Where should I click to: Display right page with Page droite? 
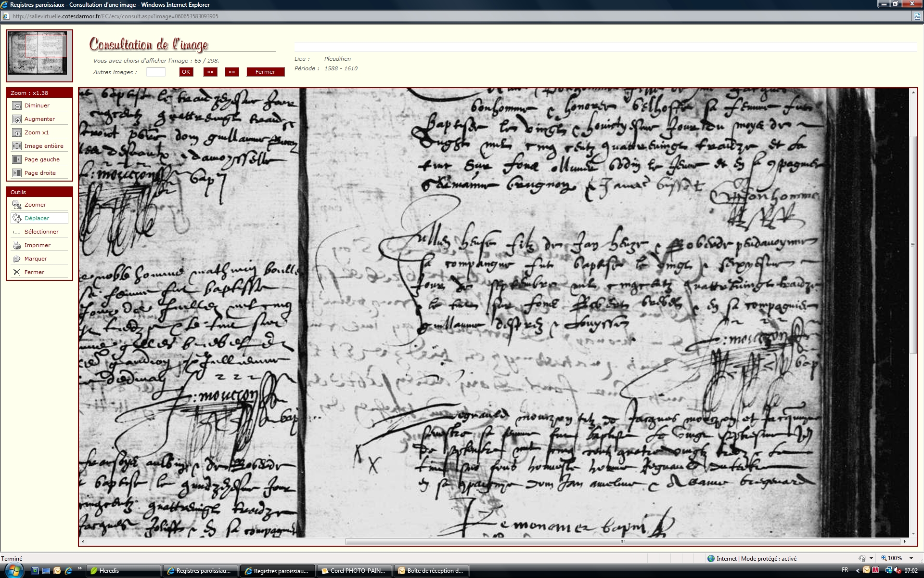pos(17,173)
